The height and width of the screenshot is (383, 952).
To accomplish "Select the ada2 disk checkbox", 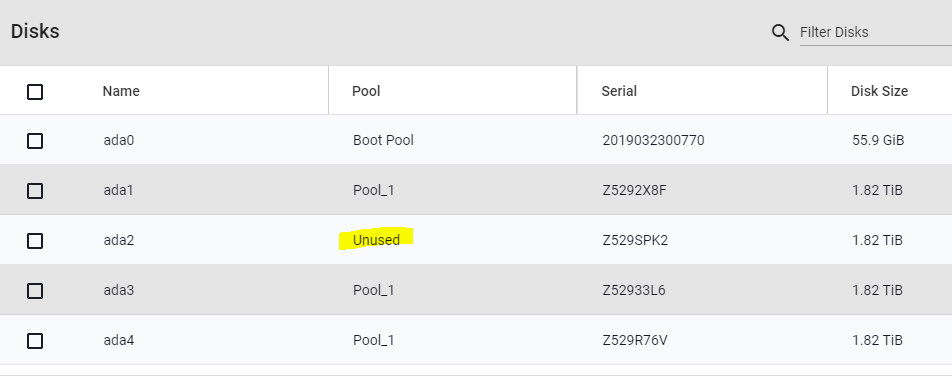I will (35, 241).
